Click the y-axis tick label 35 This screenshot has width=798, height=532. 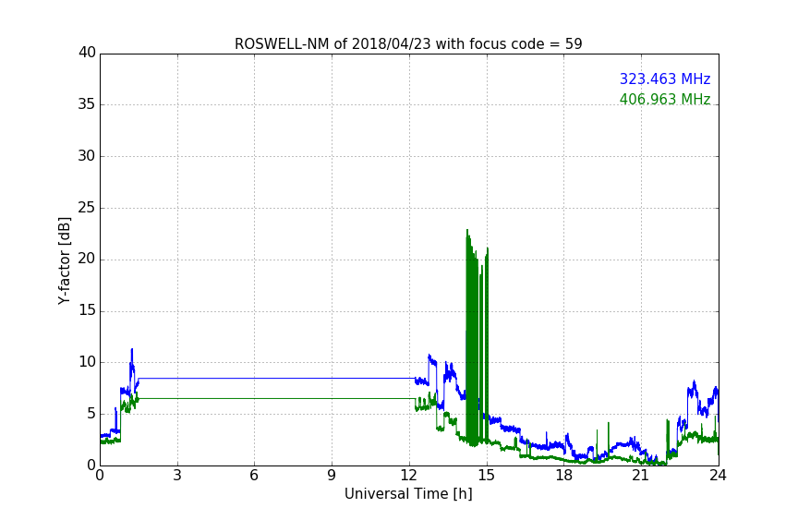(87, 104)
